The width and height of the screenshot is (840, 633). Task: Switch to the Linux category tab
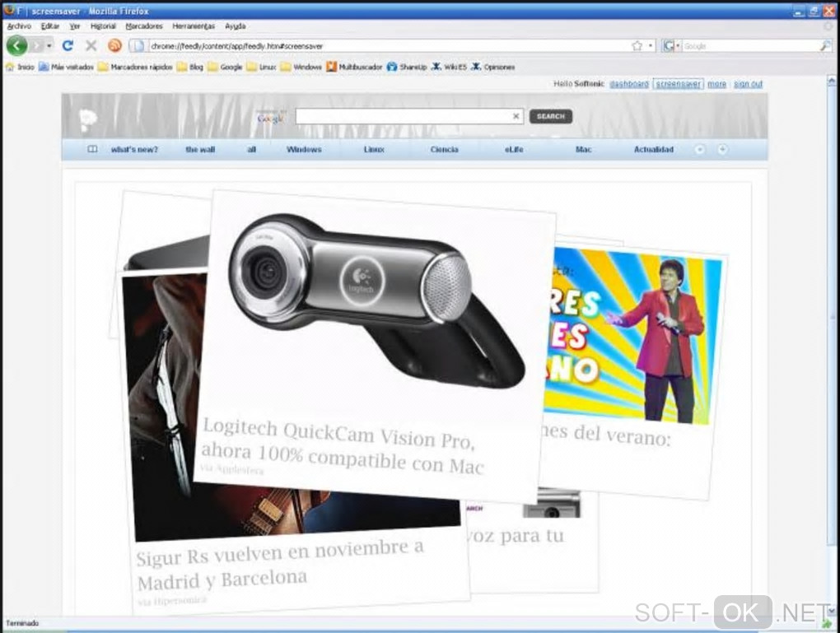374,150
